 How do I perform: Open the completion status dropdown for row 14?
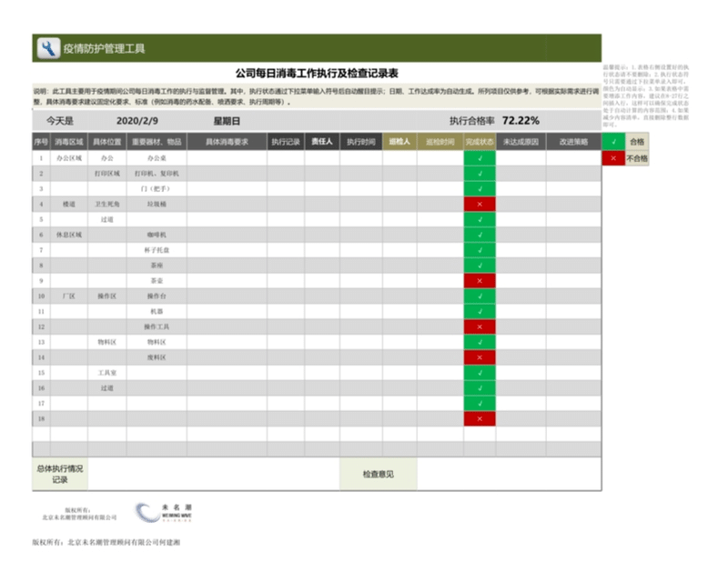480,357
